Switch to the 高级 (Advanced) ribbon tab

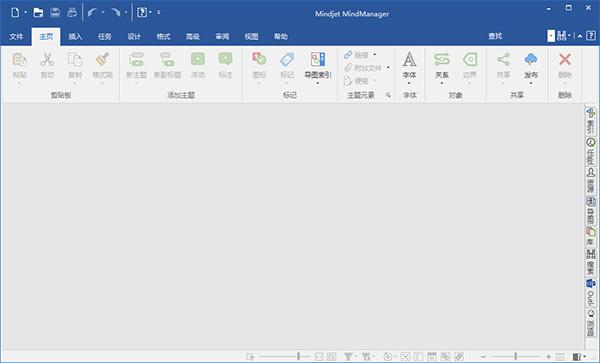pos(193,36)
